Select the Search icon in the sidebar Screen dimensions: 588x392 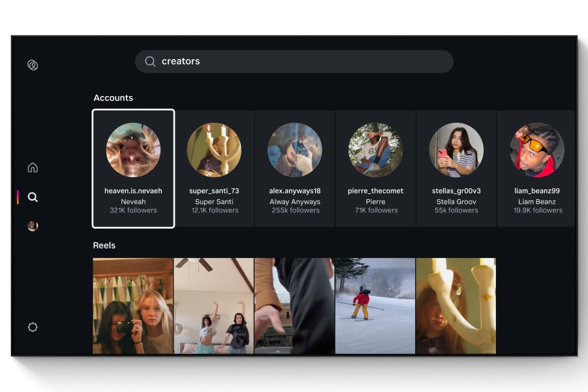point(33,197)
